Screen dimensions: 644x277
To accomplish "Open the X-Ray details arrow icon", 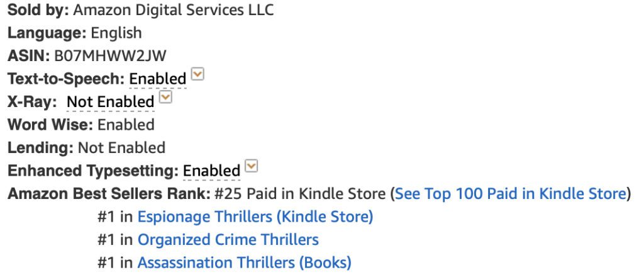I will click(165, 98).
